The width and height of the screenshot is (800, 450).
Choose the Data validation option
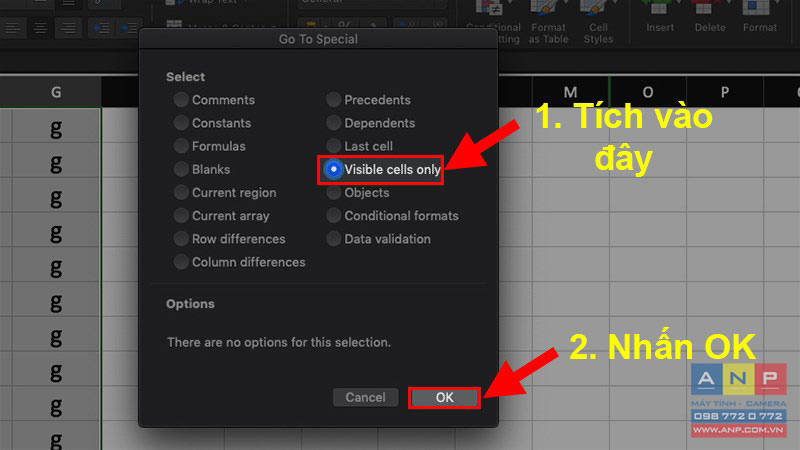333,238
